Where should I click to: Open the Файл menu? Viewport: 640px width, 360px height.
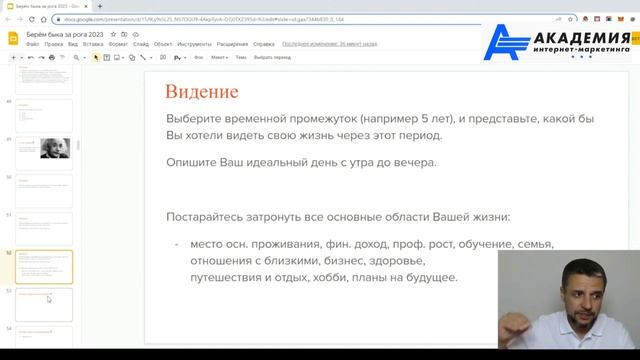click(33, 44)
